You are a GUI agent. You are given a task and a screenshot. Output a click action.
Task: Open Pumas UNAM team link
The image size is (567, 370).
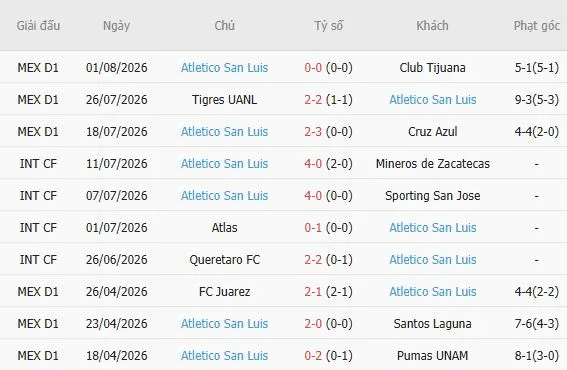pyautogui.click(x=432, y=356)
